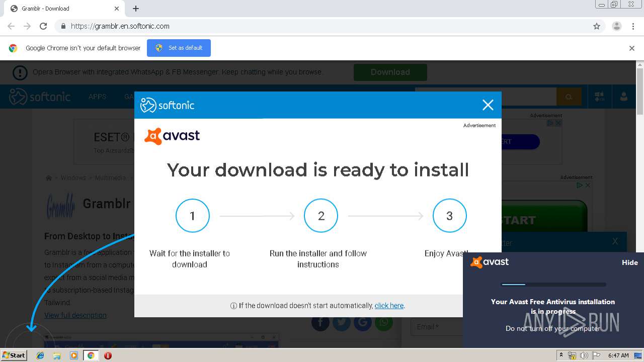Share on Facebook via the round icon
The width and height of the screenshot is (644, 362).
pos(320,322)
